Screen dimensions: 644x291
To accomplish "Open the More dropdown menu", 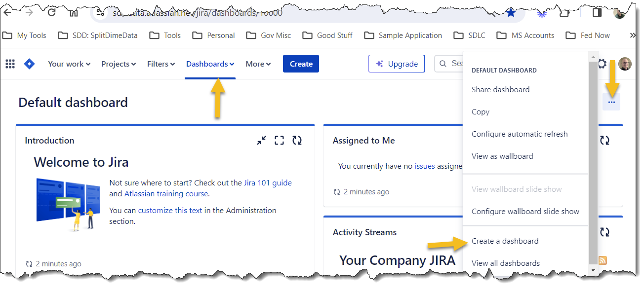I will [x=258, y=64].
